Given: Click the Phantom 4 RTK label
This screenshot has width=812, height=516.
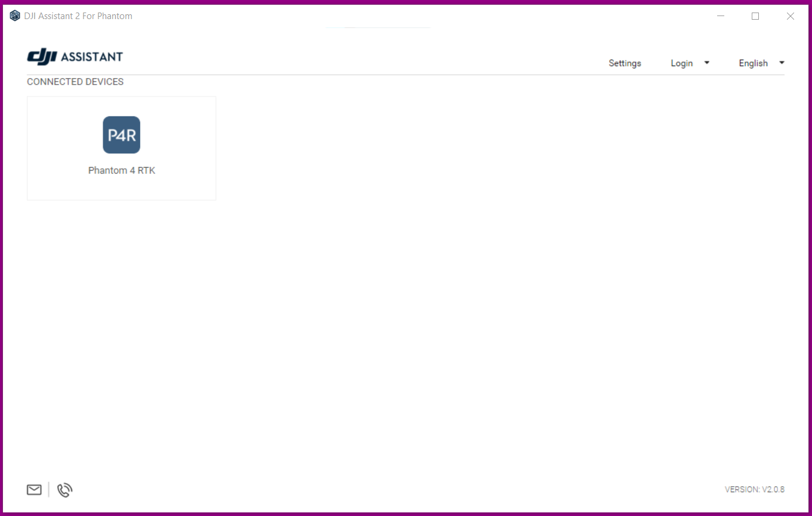Looking at the screenshot, I should click(x=122, y=170).
